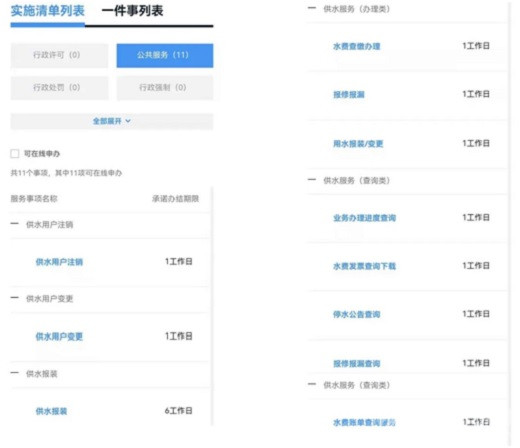Image resolution: width=520 pixels, height=448 pixels.
Task: Switch to the 一件事列表 tab
Action: pyautogui.click(x=132, y=11)
